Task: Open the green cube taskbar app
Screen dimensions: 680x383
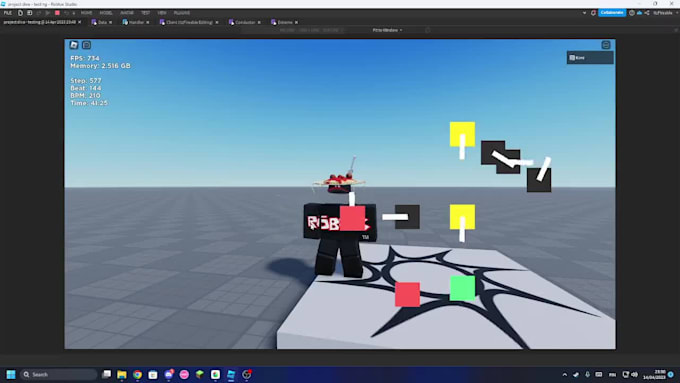Action: click(x=200, y=374)
